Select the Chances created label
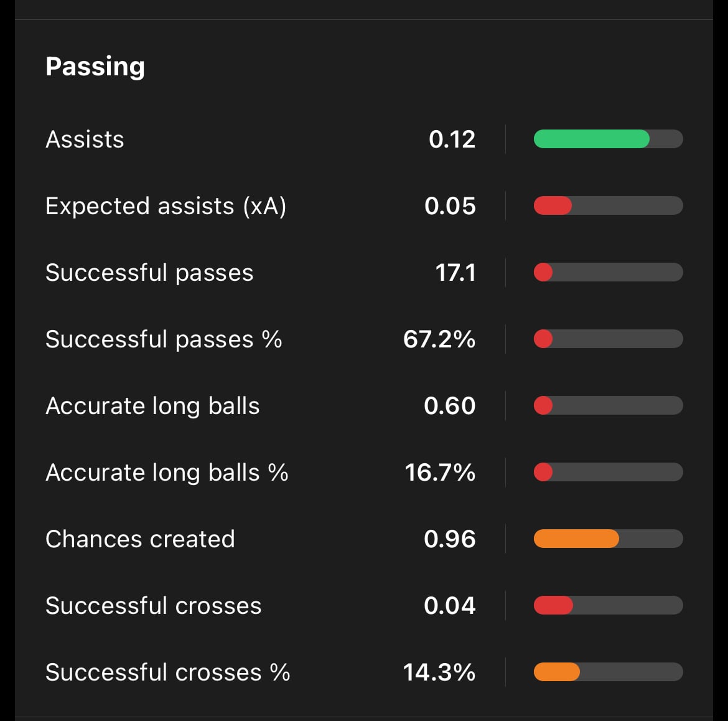 pos(140,539)
